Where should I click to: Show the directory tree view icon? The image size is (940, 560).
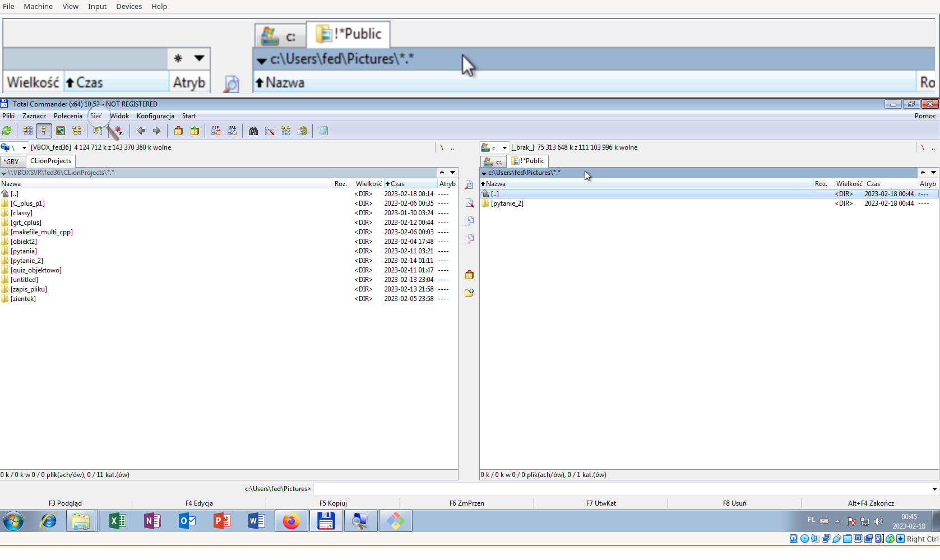77,131
